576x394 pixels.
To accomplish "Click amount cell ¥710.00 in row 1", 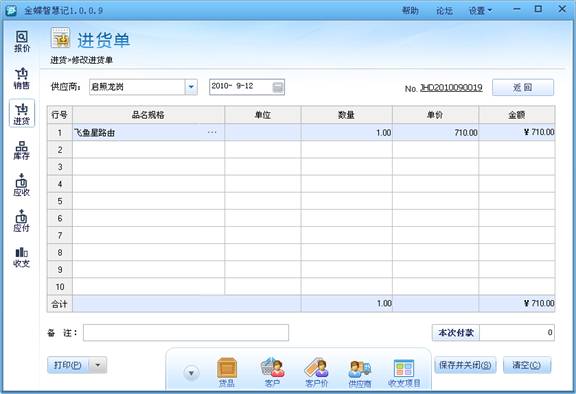I will click(517, 132).
